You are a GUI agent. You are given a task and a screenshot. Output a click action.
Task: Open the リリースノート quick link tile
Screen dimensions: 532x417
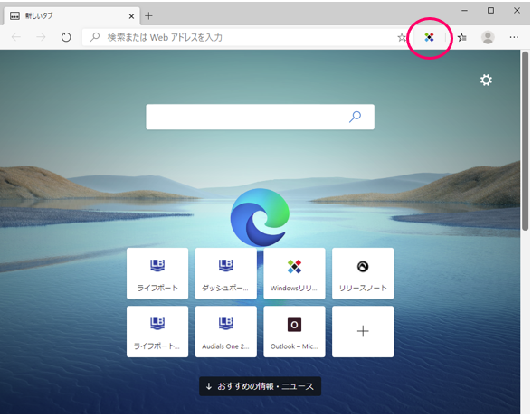tap(363, 273)
